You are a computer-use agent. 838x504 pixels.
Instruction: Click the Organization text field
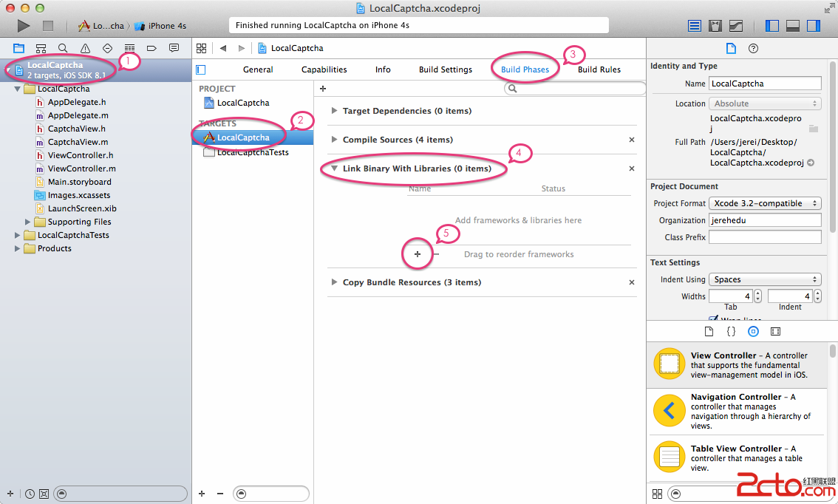coord(765,220)
